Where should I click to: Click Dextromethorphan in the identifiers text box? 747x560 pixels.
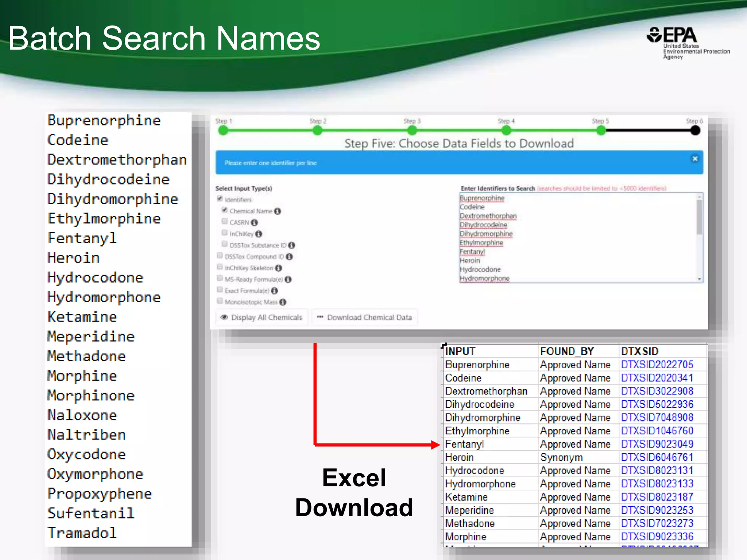[488, 216]
